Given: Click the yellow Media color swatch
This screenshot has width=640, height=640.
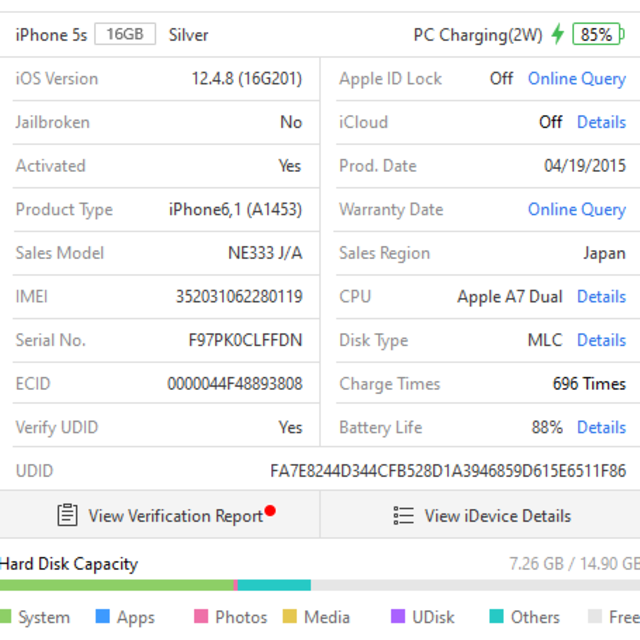Looking at the screenshot, I should [x=290, y=616].
